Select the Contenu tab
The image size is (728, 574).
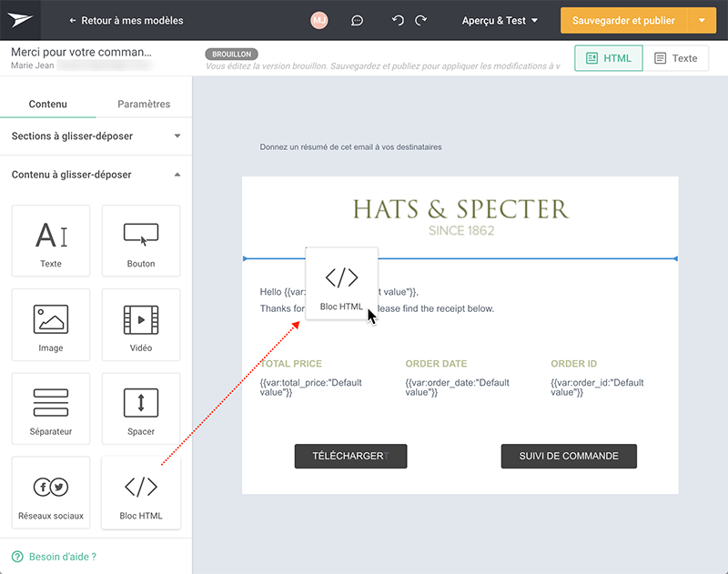(48, 104)
